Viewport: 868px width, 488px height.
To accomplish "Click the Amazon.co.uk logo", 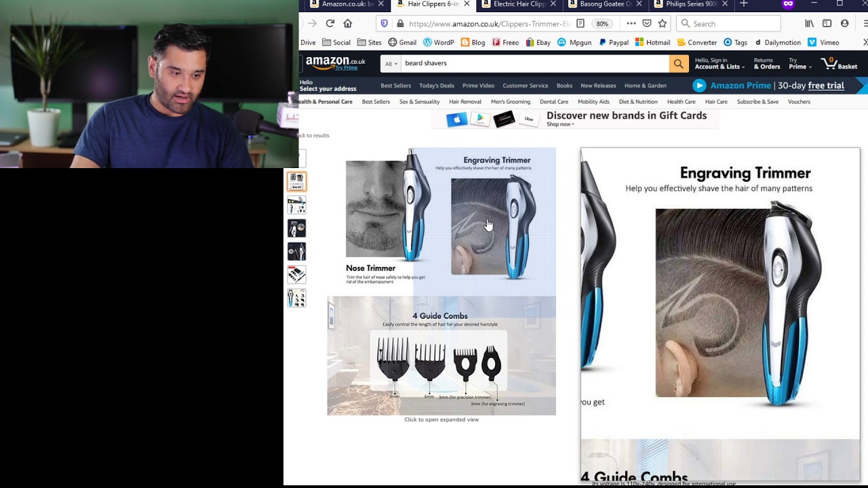I will click(x=336, y=63).
